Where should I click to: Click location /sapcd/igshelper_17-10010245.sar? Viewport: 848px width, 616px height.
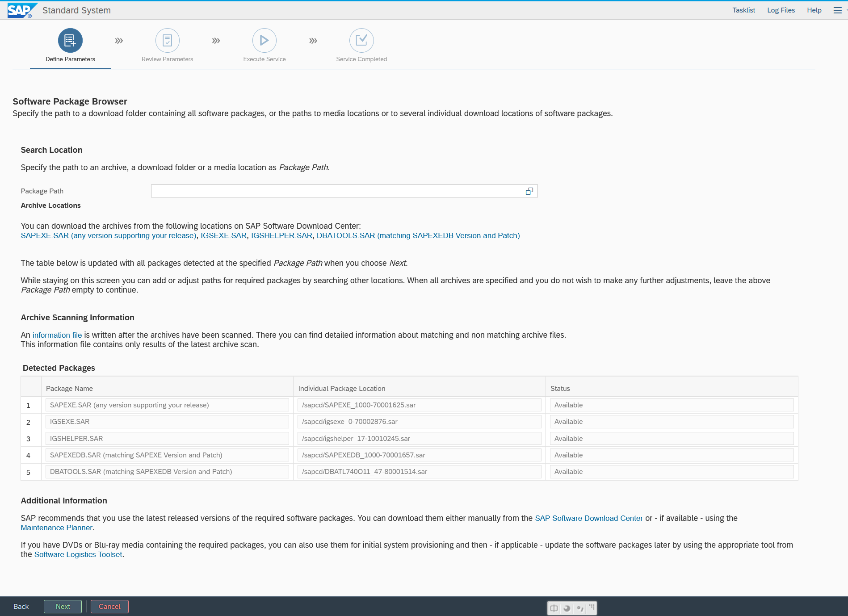click(x=420, y=439)
